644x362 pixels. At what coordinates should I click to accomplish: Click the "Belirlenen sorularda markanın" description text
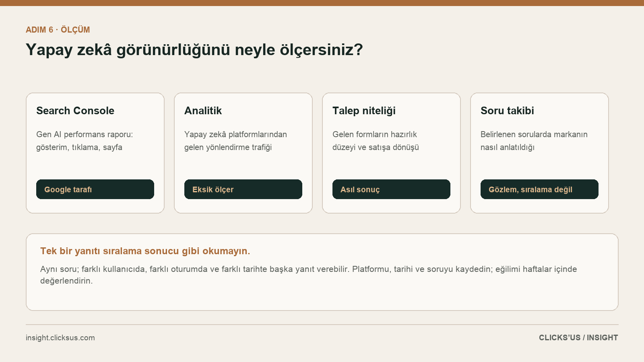(x=534, y=141)
